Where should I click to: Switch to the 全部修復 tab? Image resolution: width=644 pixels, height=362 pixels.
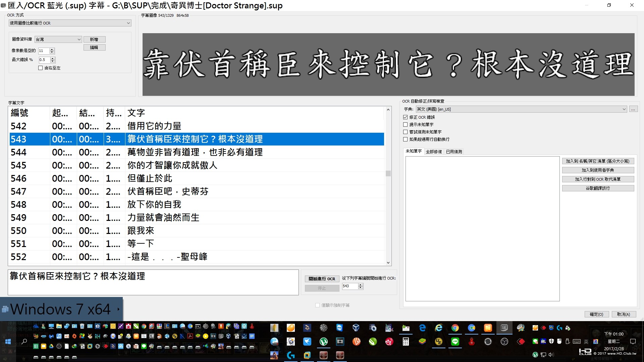click(x=434, y=152)
